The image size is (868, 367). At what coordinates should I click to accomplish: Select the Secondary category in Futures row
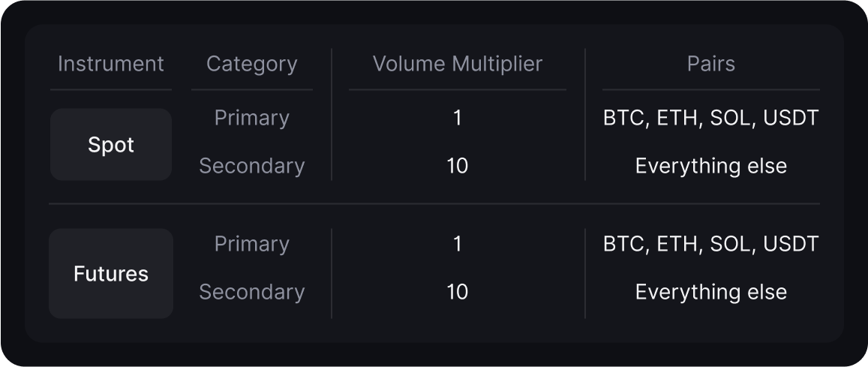point(252,292)
